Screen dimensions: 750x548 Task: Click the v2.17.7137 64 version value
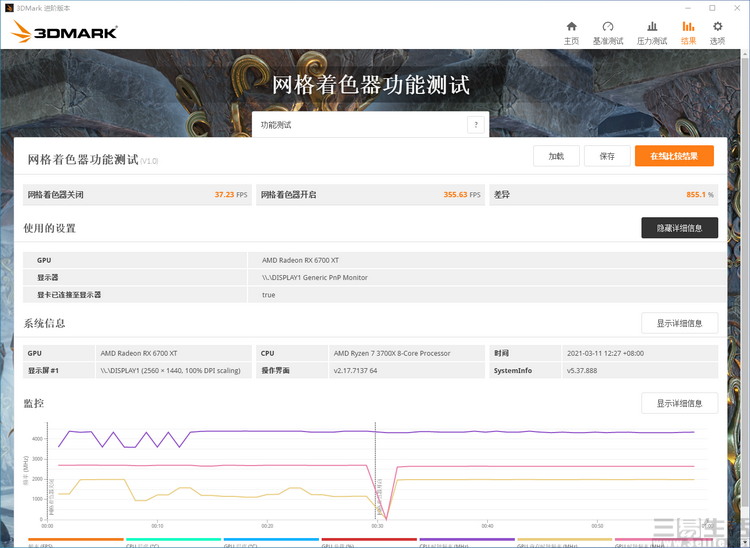click(x=355, y=371)
